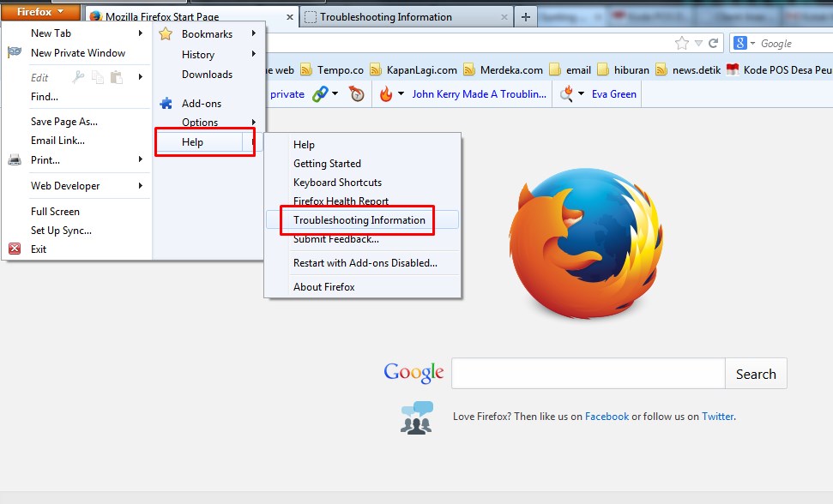Open Merdeka.com bookmark

coord(503,70)
